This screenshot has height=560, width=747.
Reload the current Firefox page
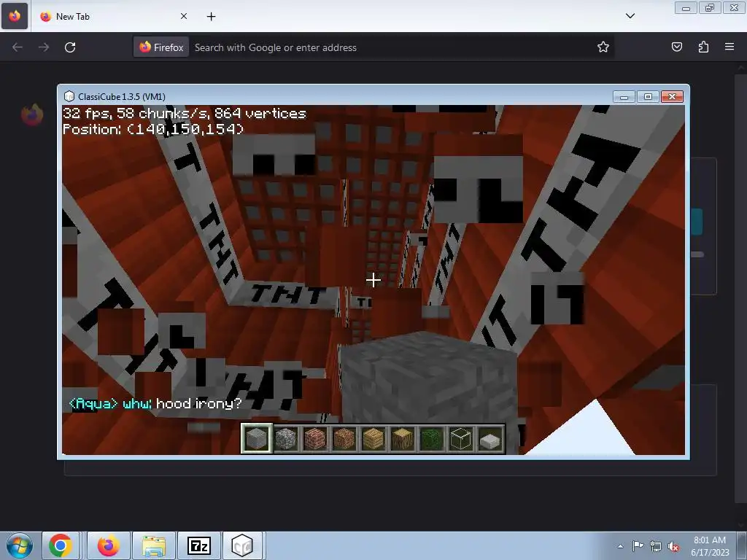pyautogui.click(x=70, y=47)
